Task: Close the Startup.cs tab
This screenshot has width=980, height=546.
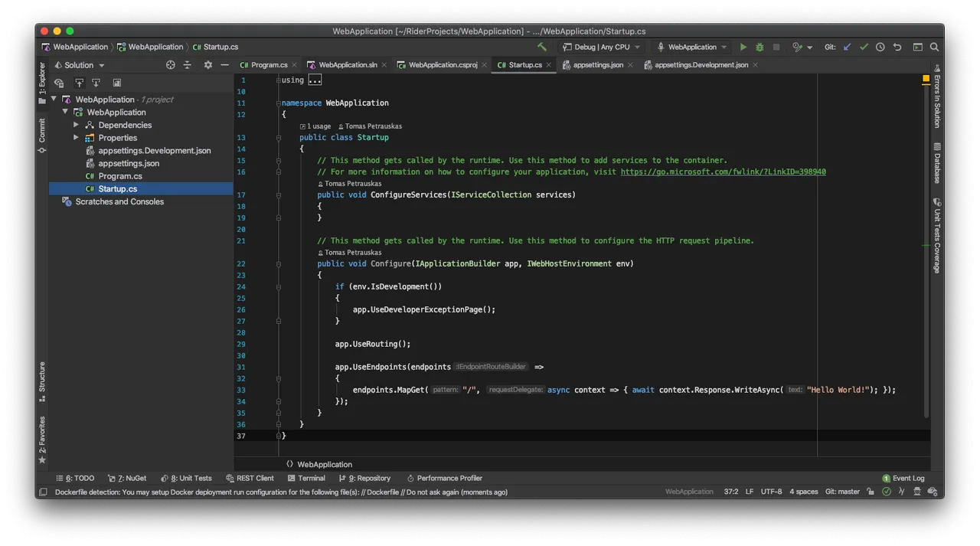Action: pos(549,65)
